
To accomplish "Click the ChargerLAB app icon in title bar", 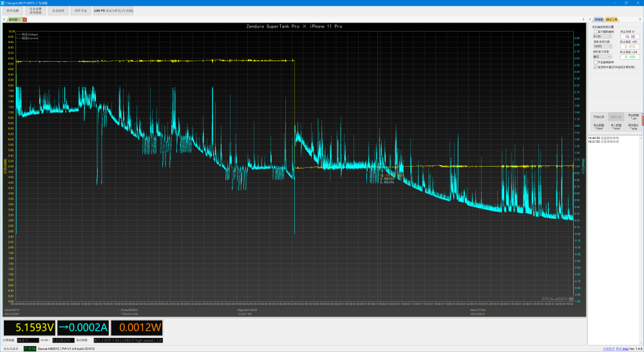I will [3, 3].
